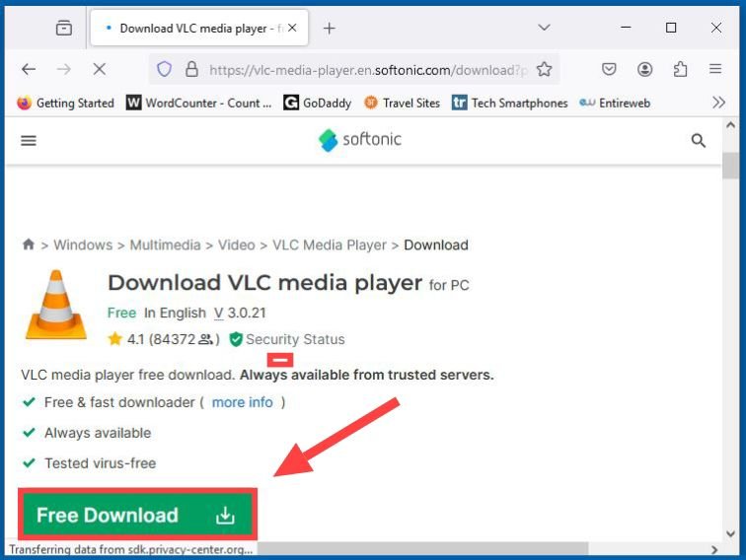The height and width of the screenshot is (560, 746).
Task: Click vertical scrollbar down arrow
Action: click(730, 533)
